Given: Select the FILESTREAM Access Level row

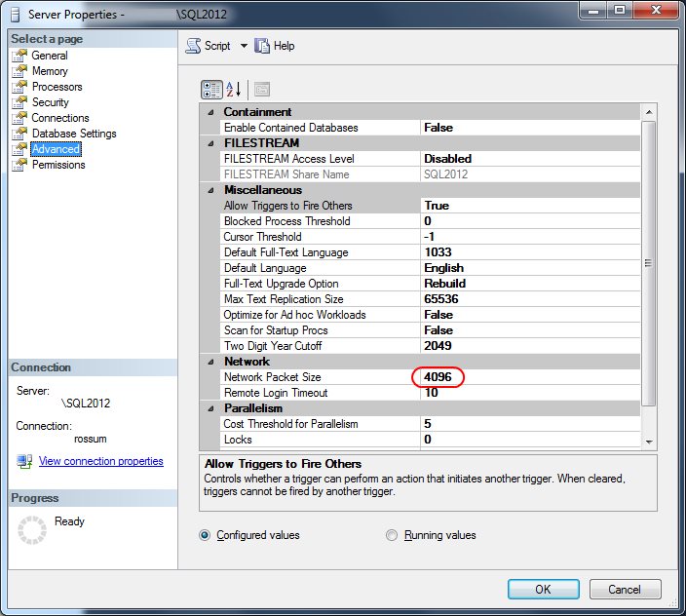Looking at the screenshot, I should [x=430, y=159].
